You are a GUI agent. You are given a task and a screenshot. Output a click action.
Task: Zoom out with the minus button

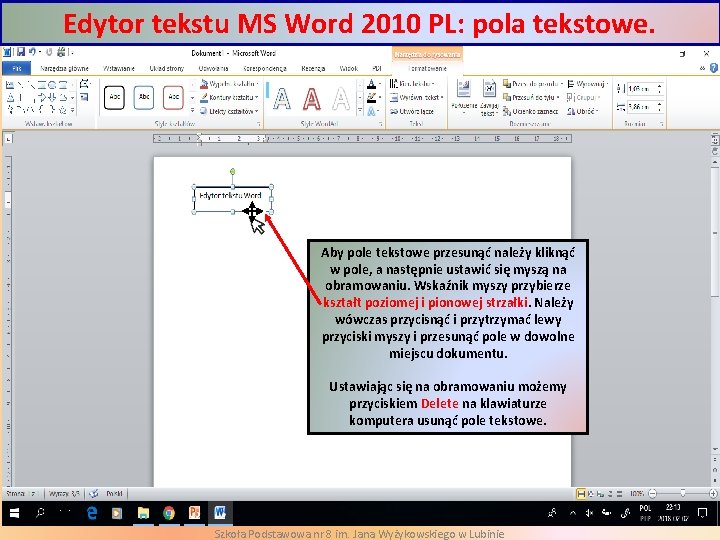tap(652, 494)
